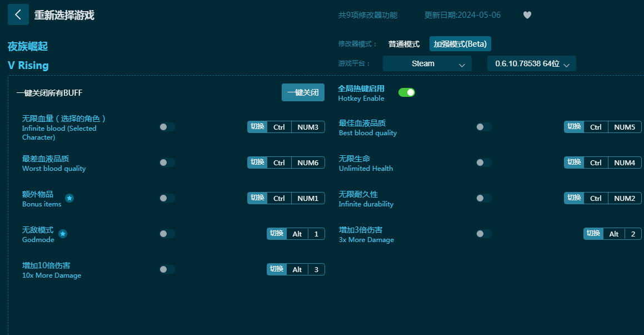Click 切换 button for 3x More Damage
Screen dimensions: 644x335
(x=593, y=234)
